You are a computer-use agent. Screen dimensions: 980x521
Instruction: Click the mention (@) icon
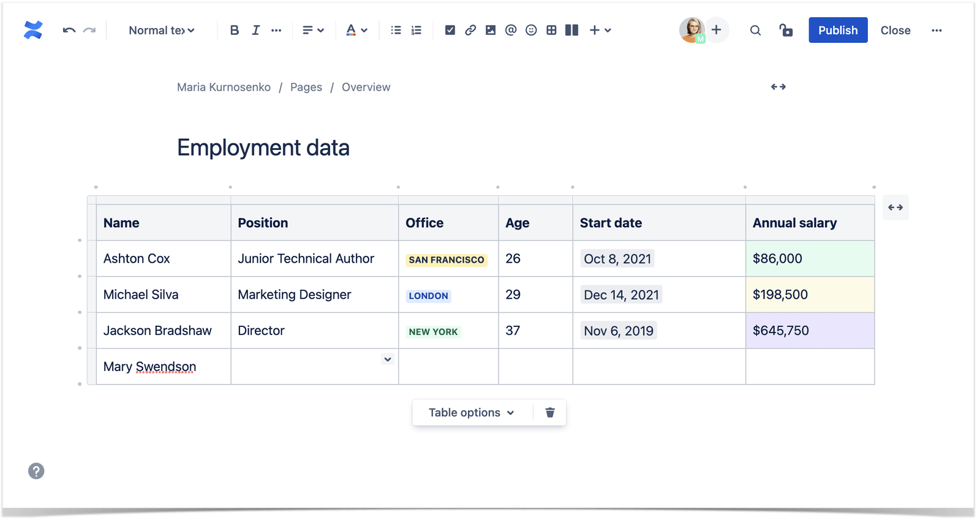point(511,30)
